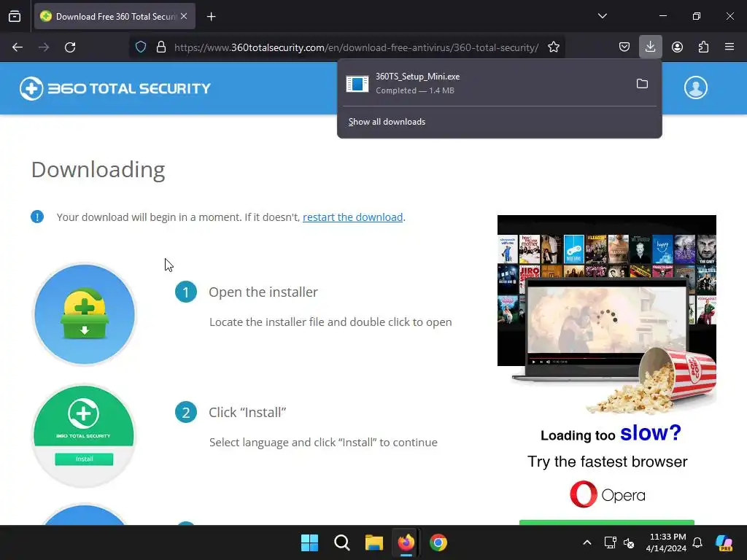
Task: Open the Windows Start menu
Action: [309, 542]
